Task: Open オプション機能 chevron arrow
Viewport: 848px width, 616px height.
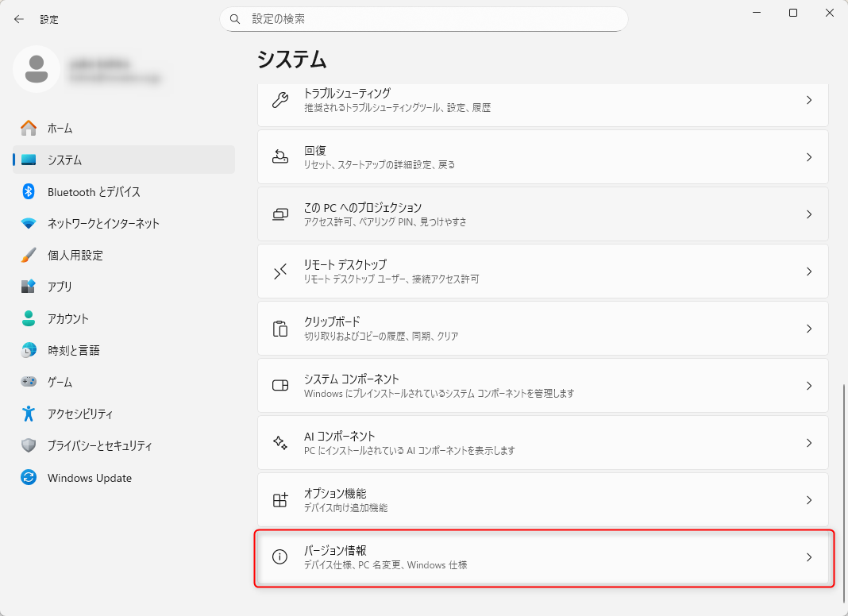Action: (809, 500)
